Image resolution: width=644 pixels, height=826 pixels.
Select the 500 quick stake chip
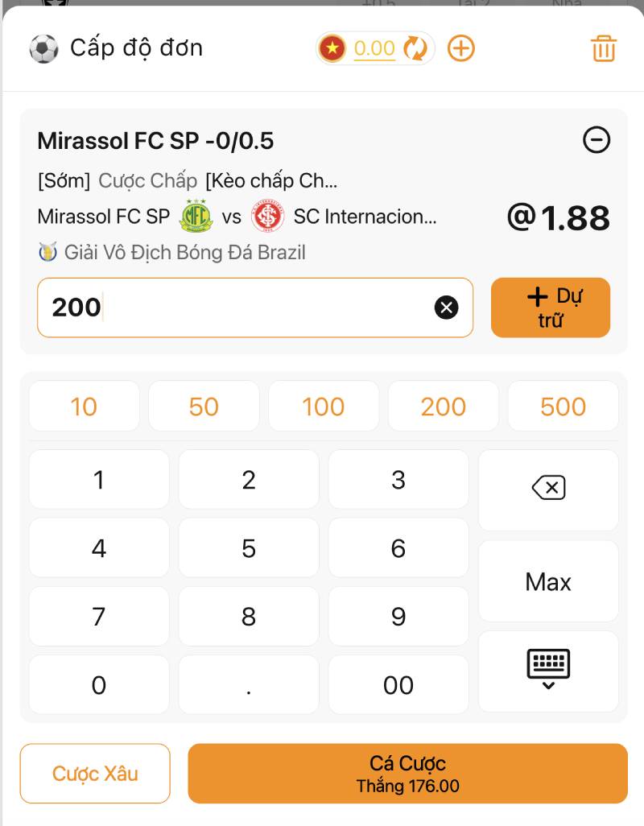click(563, 407)
